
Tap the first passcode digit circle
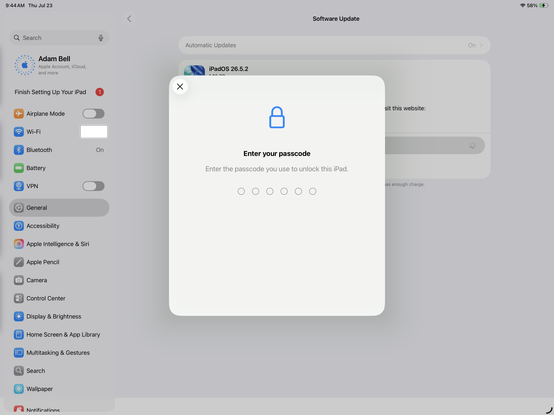point(241,191)
